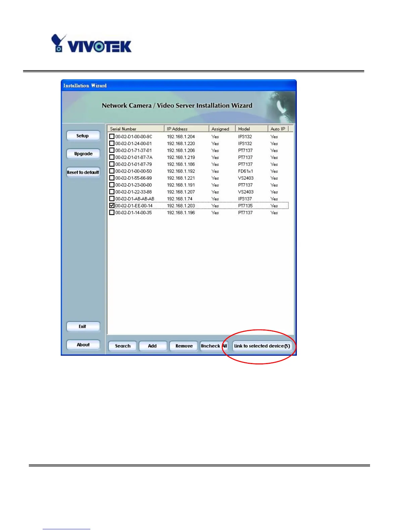
Task: Click IP 192.168.1.221 cell
Action: [181, 178]
